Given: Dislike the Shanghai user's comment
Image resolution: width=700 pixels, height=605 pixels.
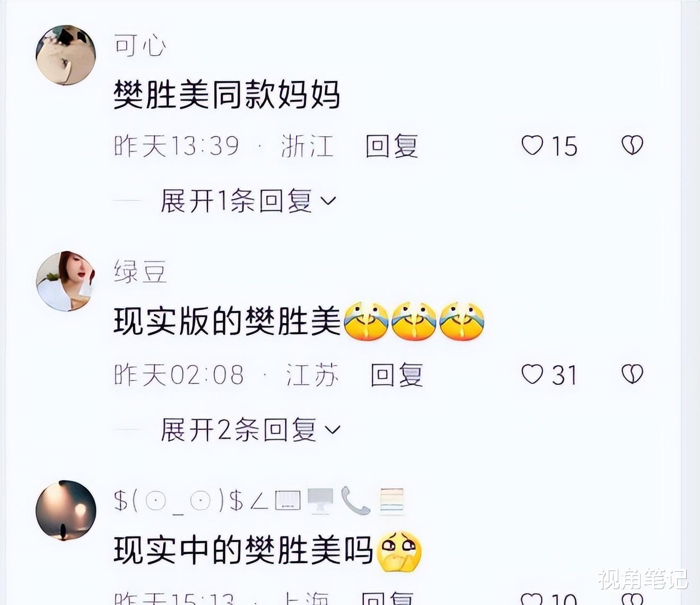Looking at the screenshot, I should coord(632,599).
